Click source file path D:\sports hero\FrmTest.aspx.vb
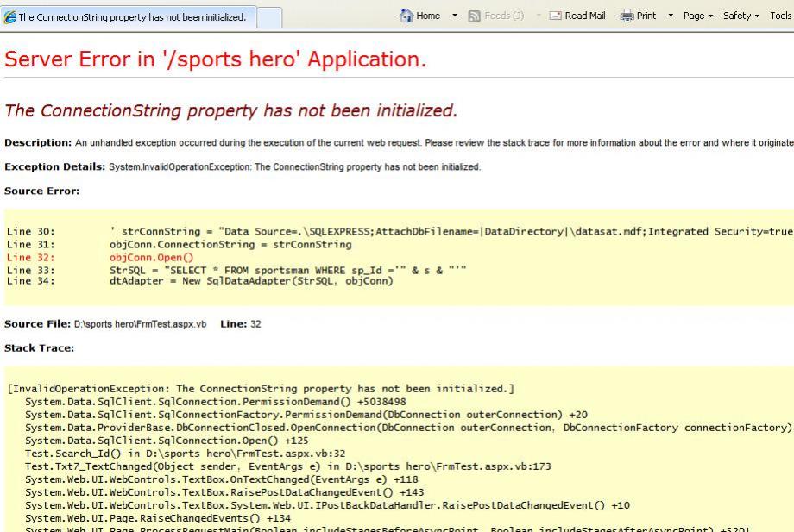794x532 pixels. point(141,324)
